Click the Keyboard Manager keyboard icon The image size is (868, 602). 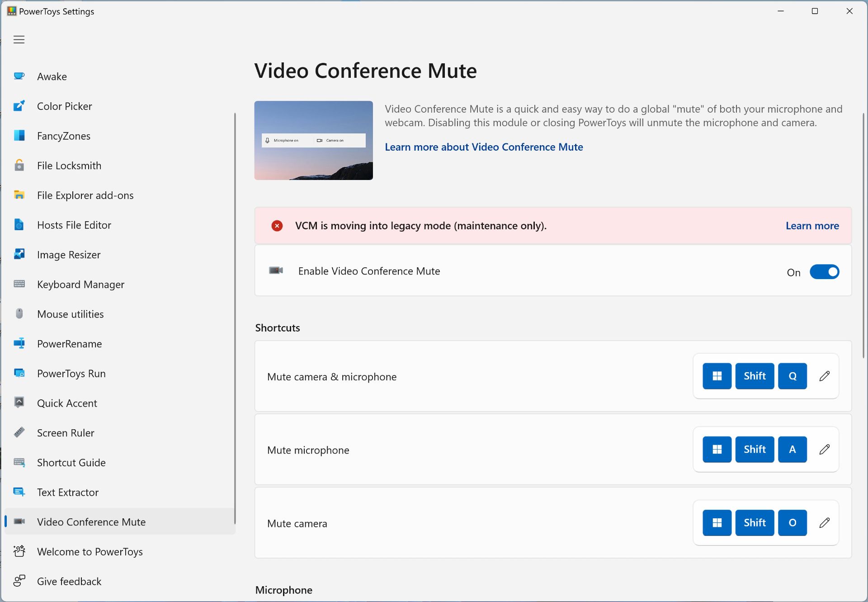point(19,284)
